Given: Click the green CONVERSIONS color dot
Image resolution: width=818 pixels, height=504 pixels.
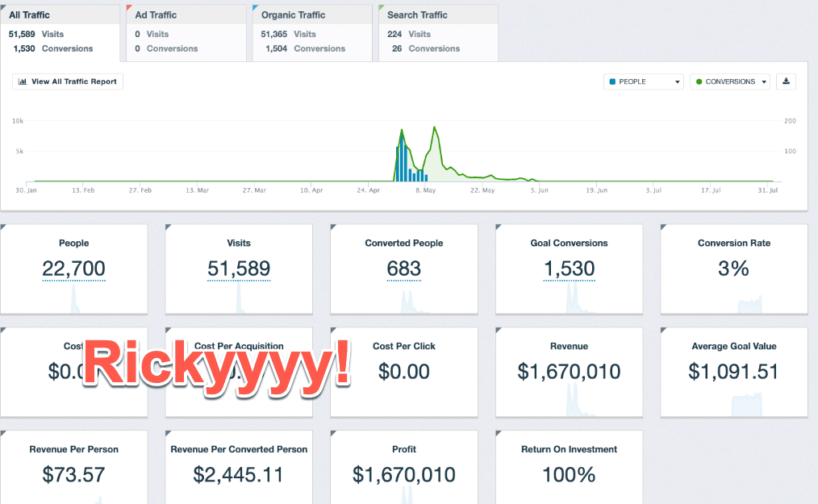Looking at the screenshot, I should point(699,81).
